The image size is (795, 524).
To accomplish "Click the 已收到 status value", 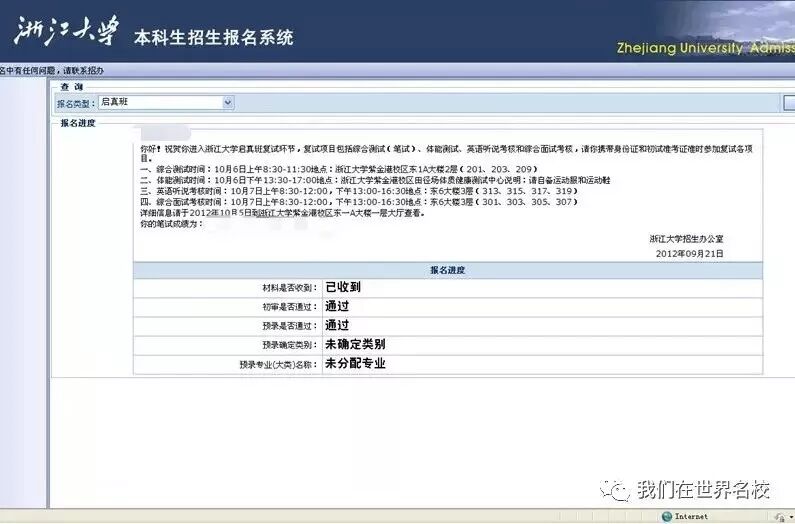I will [343, 287].
